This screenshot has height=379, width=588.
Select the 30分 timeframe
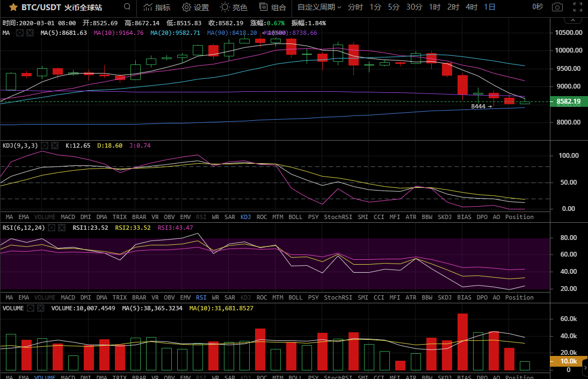pyautogui.click(x=414, y=8)
